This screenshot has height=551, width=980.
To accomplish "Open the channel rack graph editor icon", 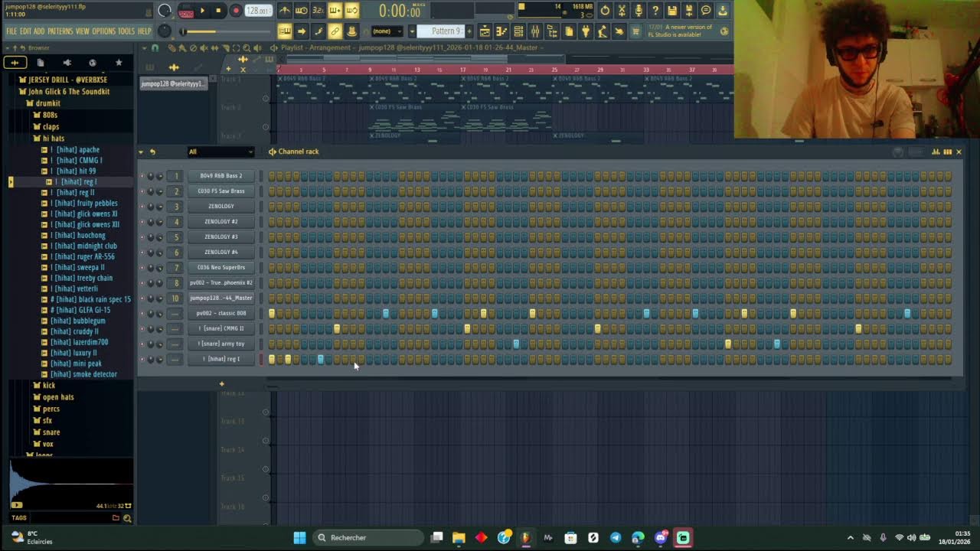I will tap(936, 152).
